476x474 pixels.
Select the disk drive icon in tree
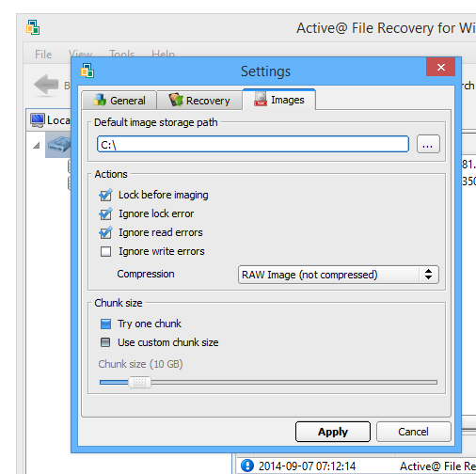coord(59,145)
